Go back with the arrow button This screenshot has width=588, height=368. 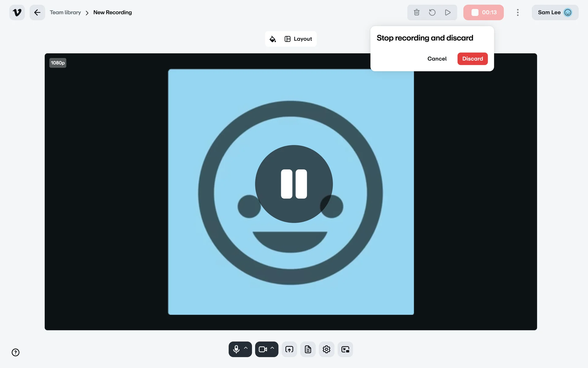37,13
